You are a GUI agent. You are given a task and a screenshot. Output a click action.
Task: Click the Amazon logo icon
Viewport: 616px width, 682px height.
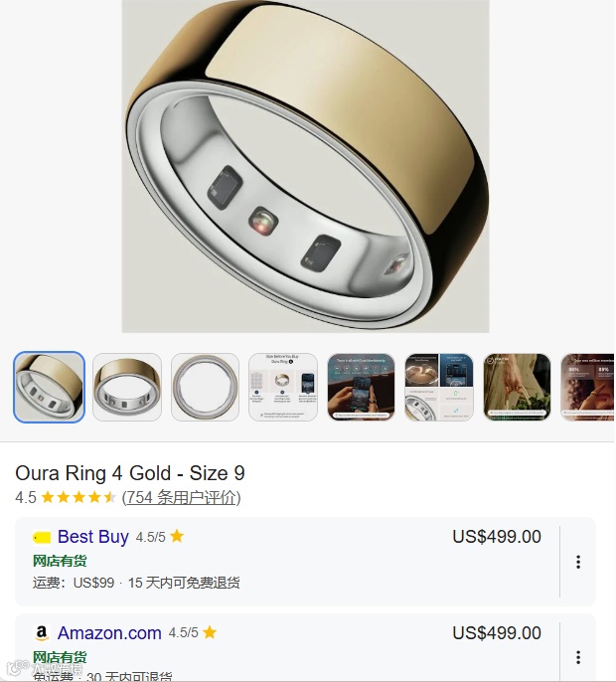coord(42,633)
